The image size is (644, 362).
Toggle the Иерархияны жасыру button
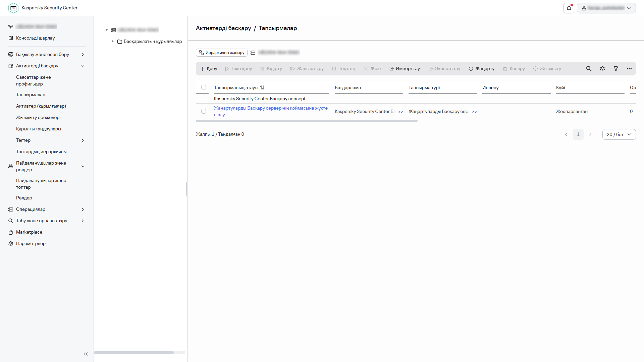[222, 53]
